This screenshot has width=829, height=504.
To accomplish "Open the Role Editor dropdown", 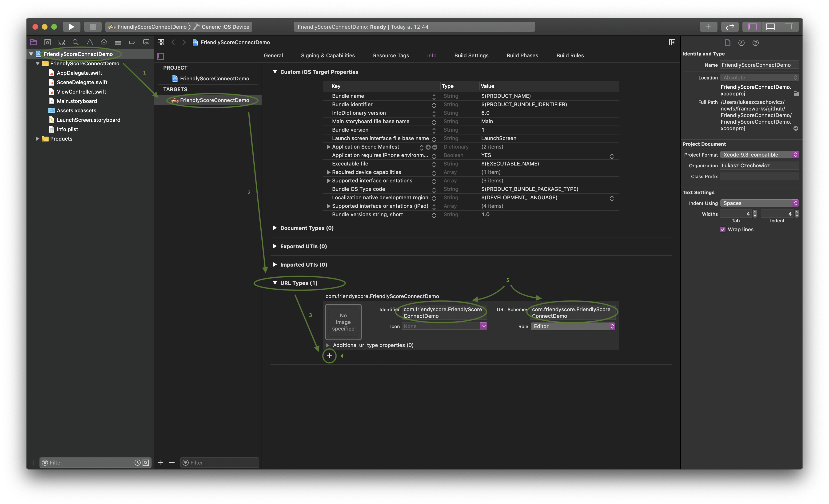I will coord(573,326).
